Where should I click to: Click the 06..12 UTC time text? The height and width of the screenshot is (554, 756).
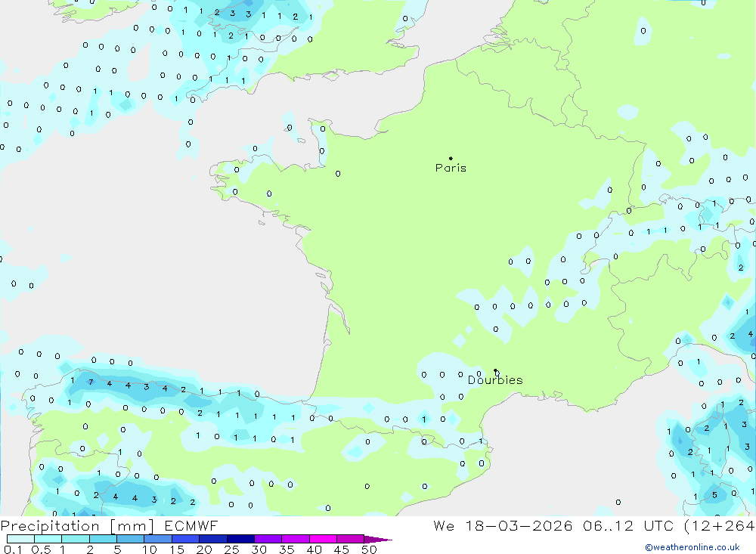(627, 526)
